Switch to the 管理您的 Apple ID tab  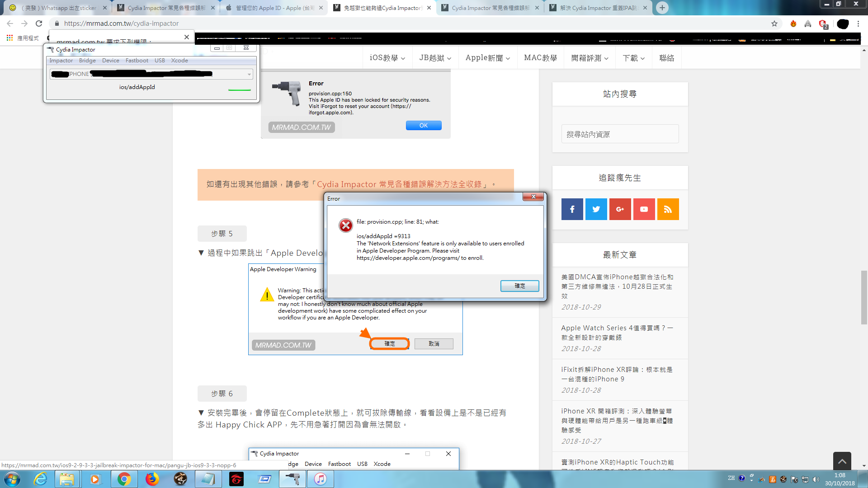274,8
